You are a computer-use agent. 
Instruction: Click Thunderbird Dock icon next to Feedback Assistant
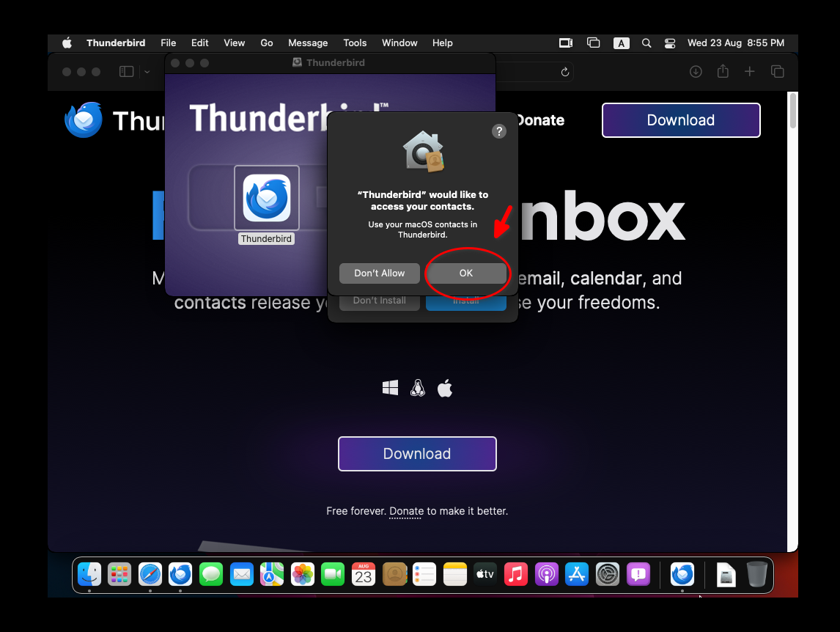coord(682,575)
